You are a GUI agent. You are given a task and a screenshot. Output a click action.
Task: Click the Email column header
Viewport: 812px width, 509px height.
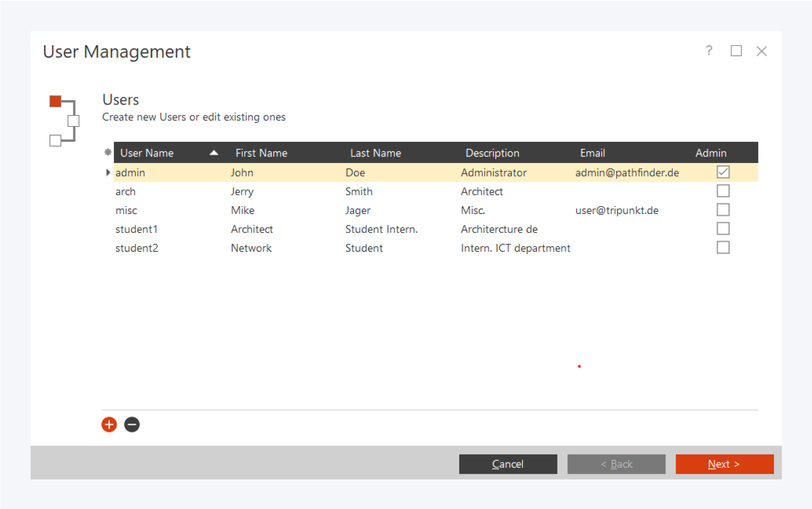592,153
